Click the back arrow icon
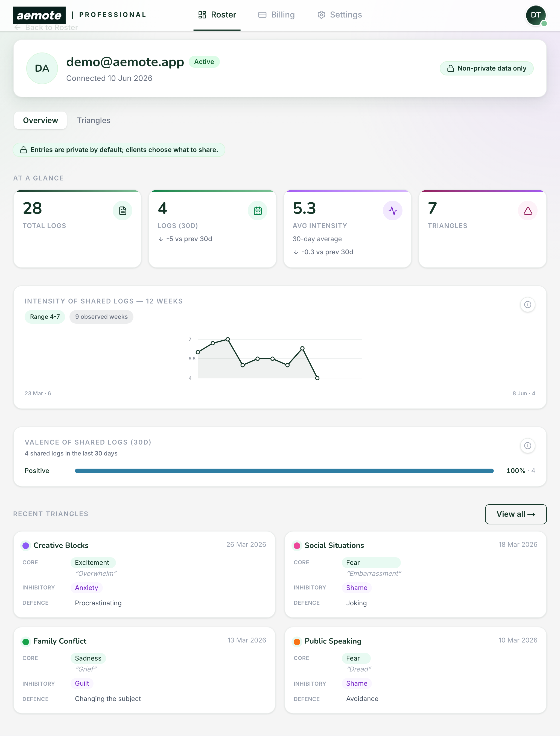 (x=18, y=27)
